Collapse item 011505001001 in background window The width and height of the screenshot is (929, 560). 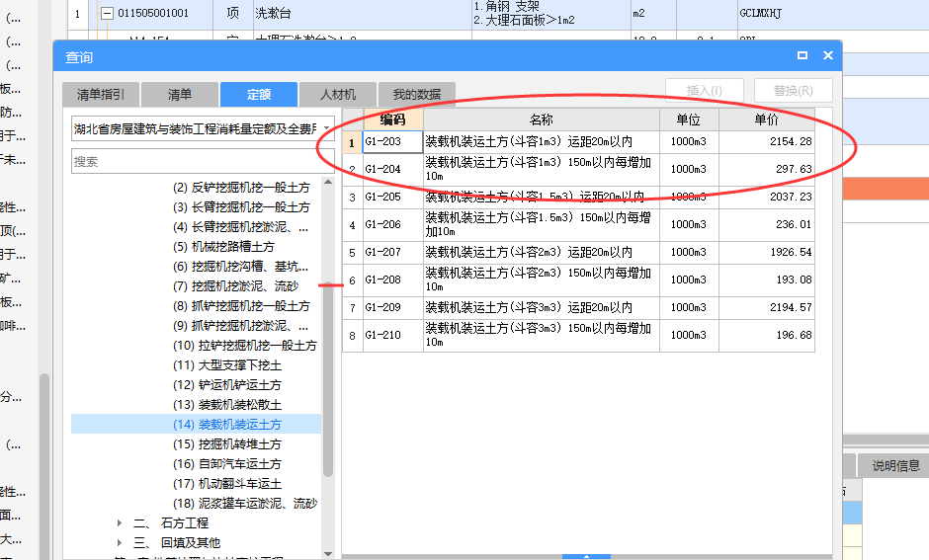click(x=107, y=13)
